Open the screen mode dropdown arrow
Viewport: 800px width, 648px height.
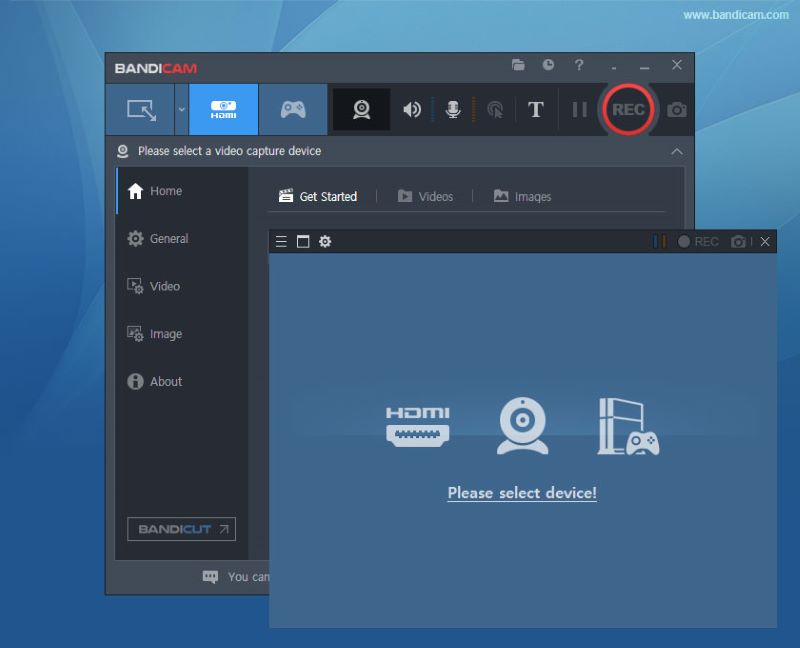pyautogui.click(x=181, y=110)
